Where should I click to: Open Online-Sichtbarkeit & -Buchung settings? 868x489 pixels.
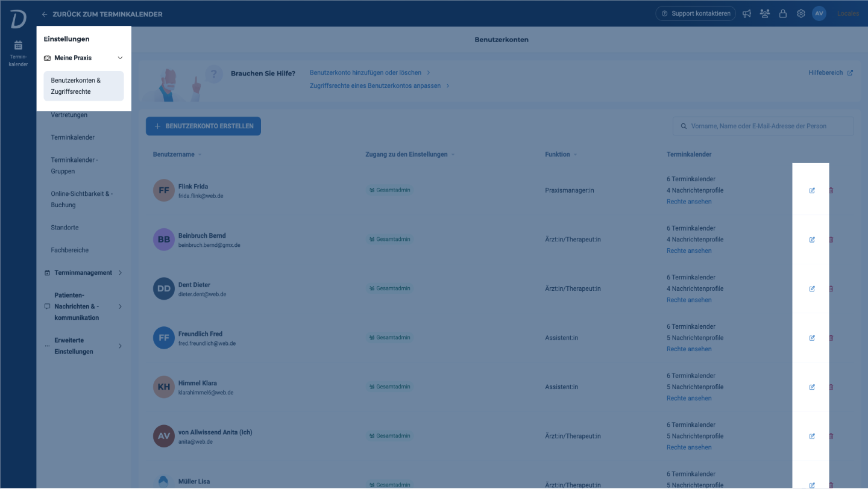click(x=81, y=199)
